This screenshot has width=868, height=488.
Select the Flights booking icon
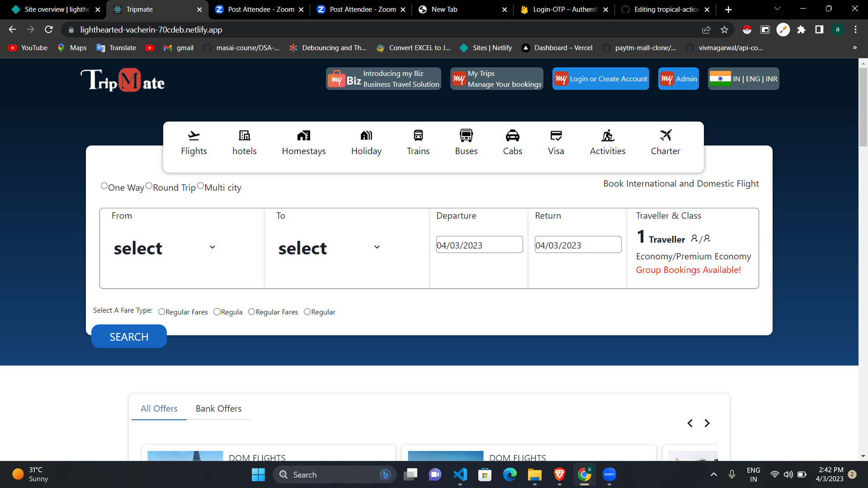(x=194, y=141)
